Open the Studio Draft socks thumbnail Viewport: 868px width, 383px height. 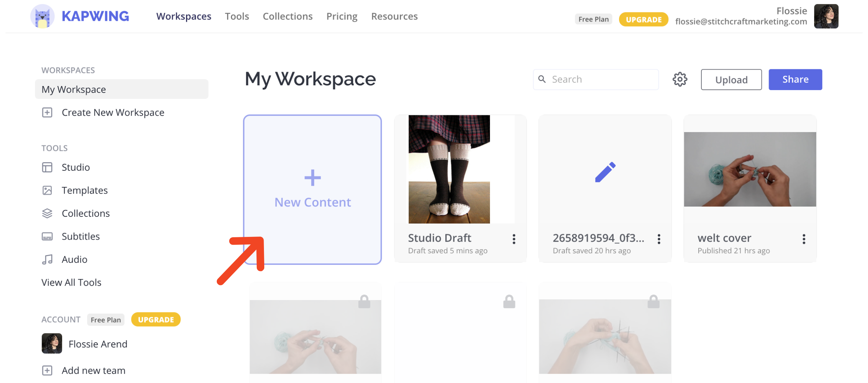pyautogui.click(x=449, y=169)
